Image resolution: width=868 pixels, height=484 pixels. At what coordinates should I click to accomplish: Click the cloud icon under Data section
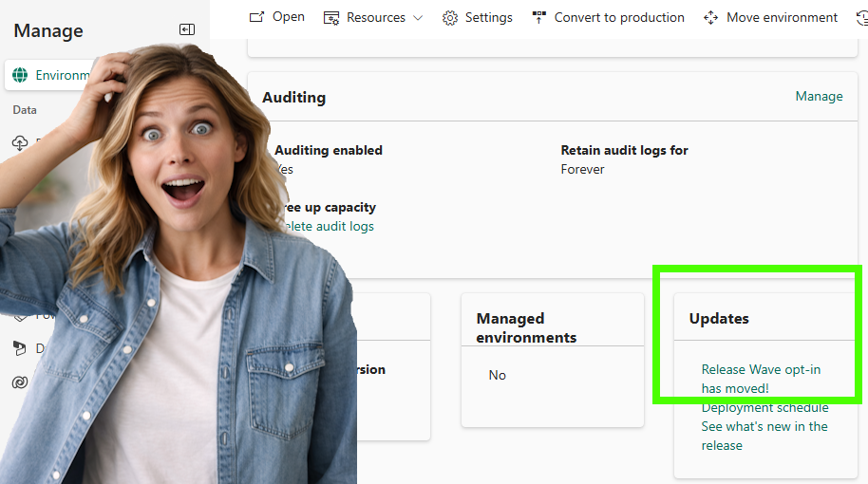tap(20, 143)
